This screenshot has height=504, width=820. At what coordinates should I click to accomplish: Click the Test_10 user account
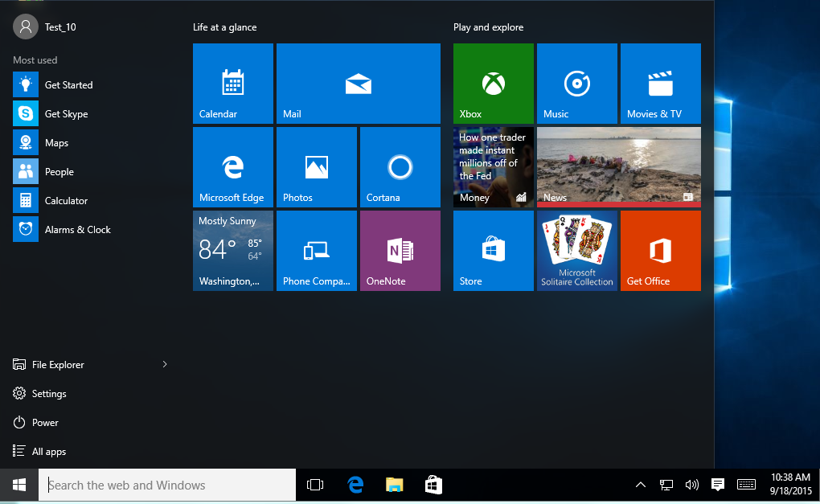(x=45, y=27)
